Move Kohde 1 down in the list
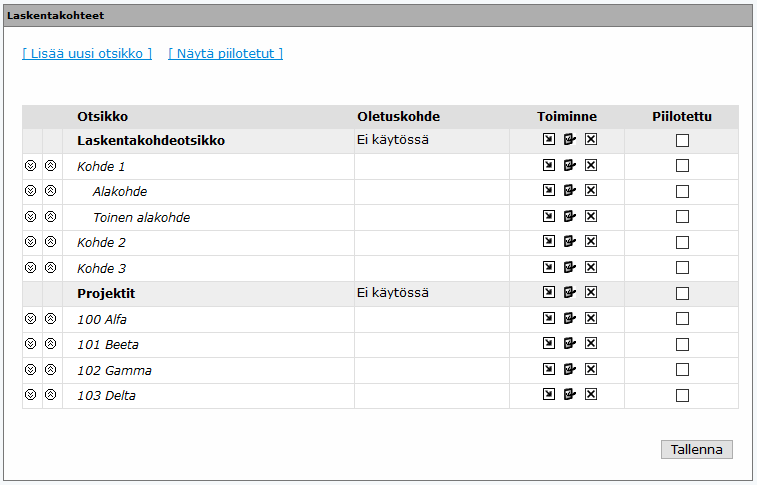 click(x=30, y=166)
